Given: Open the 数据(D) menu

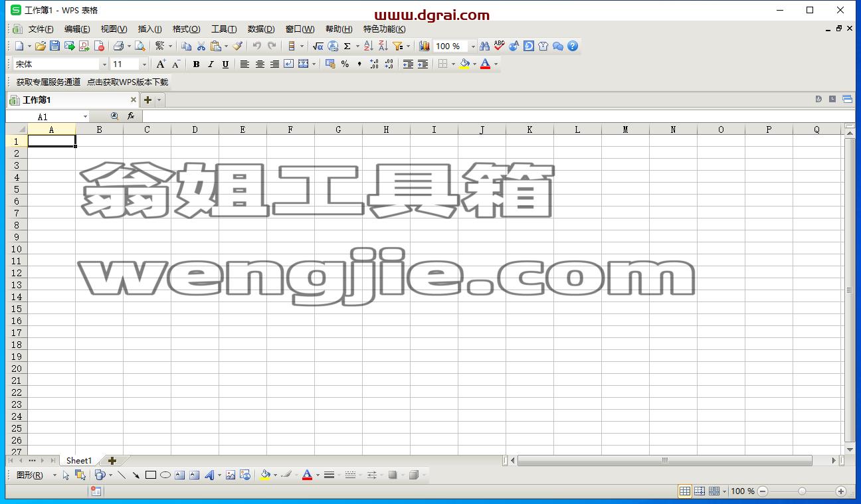Looking at the screenshot, I should [261, 29].
